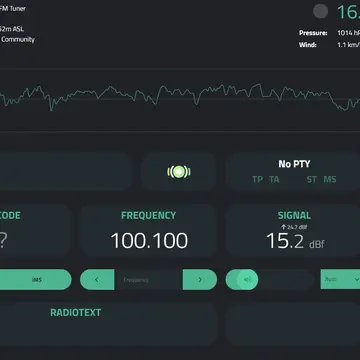Click the volume slider track
Image resolution: width=360 pixels, height=360 pixels.
click(270, 280)
